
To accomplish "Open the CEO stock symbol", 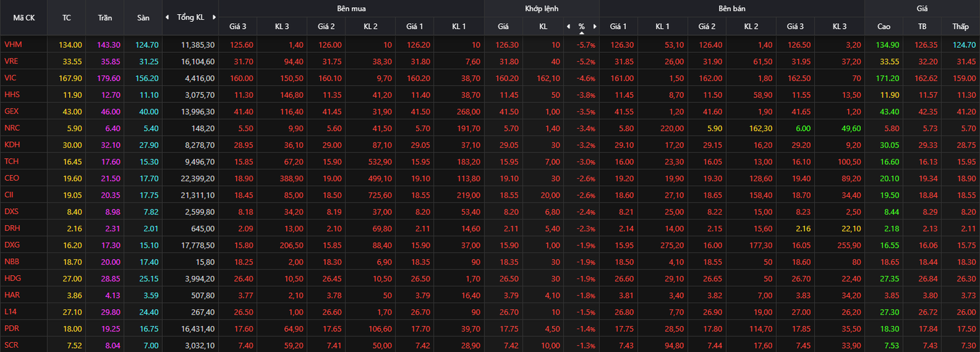I will (11, 178).
